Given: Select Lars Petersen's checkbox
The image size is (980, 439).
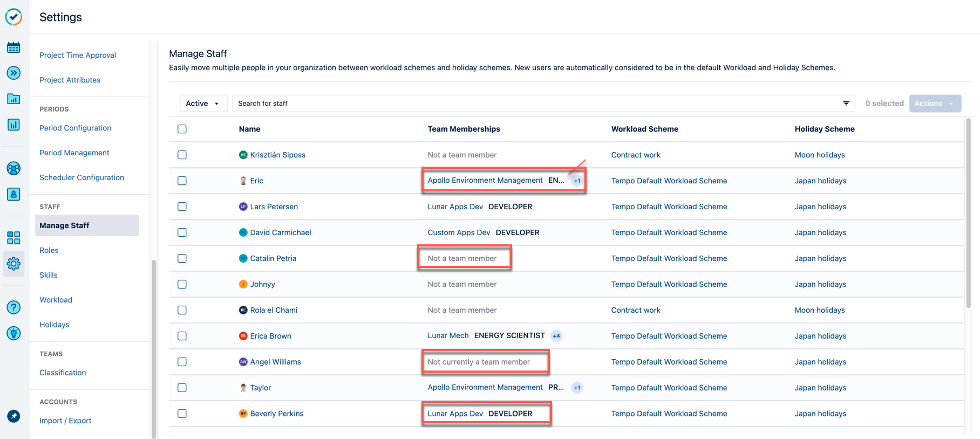Looking at the screenshot, I should [x=182, y=207].
